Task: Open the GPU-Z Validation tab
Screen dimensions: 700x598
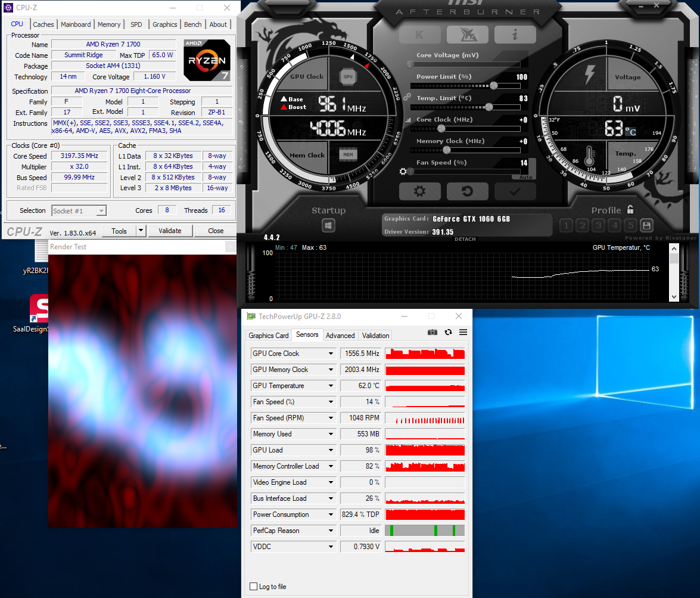Action: pyautogui.click(x=375, y=336)
